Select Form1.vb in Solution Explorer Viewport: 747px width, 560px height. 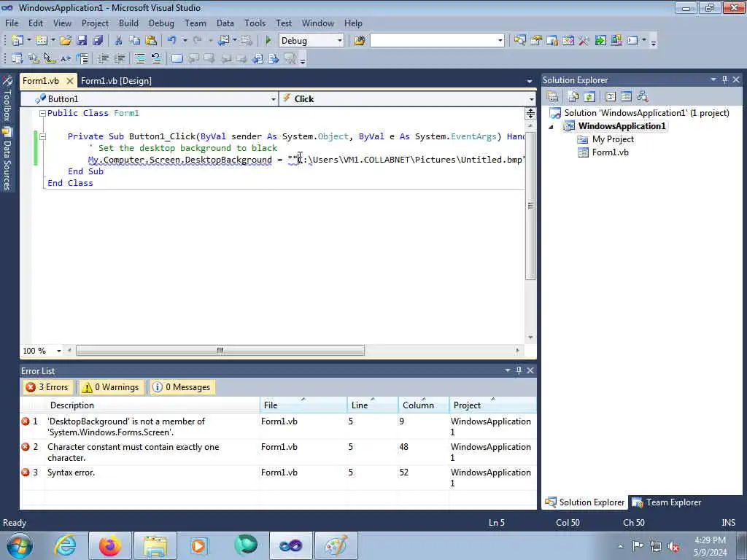pyautogui.click(x=610, y=152)
